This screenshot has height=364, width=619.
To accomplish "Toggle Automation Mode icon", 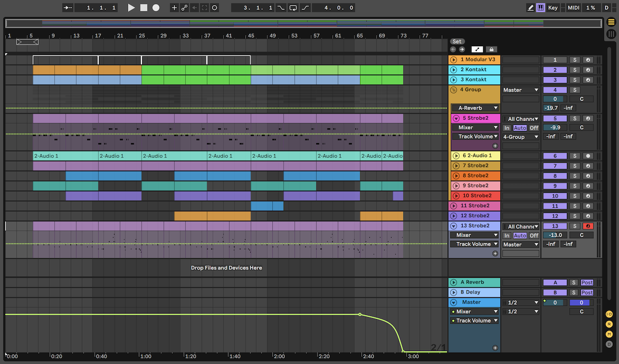I will coord(477,49).
